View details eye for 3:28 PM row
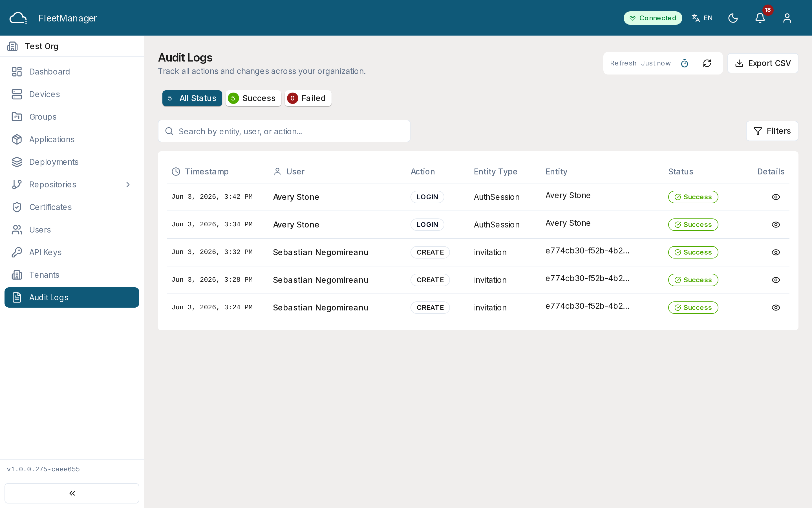The height and width of the screenshot is (508, 812). click(x=776, y=280)
